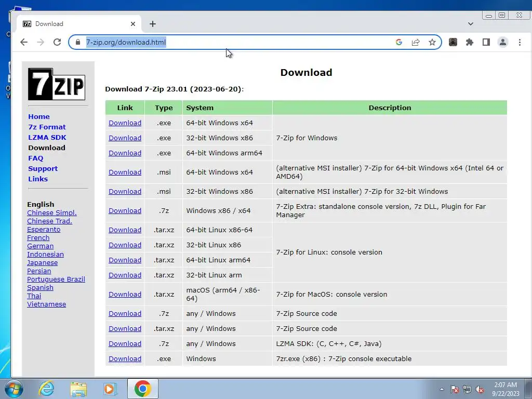This screenshot has width=532, height=399.
Task: Show hidden system tray icons
Action: 442,389
